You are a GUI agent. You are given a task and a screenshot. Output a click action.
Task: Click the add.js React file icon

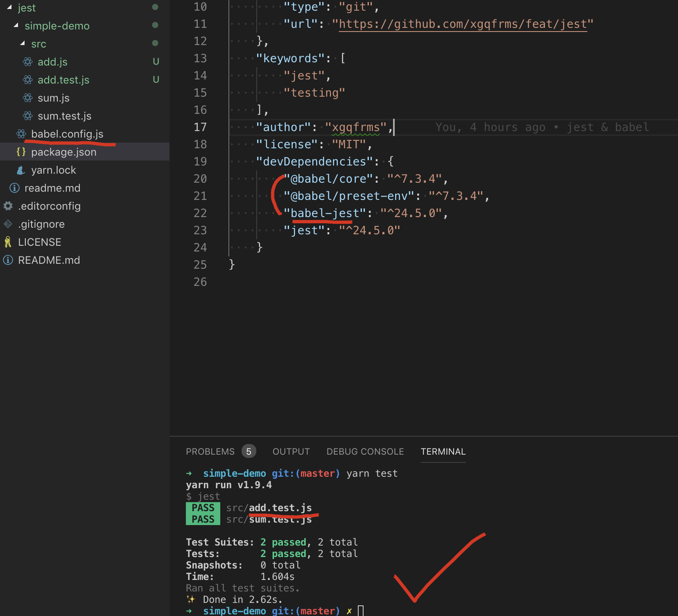(x=28, y=62)
